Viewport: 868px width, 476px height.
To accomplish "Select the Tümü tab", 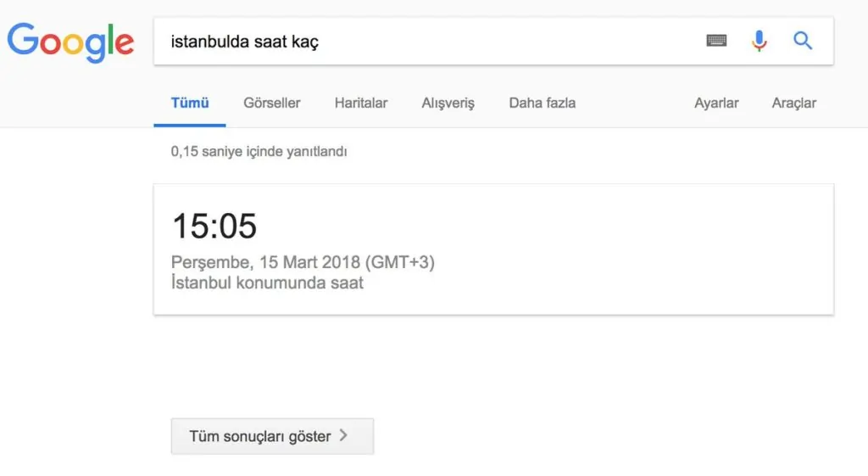I will [x=190, y=104].
